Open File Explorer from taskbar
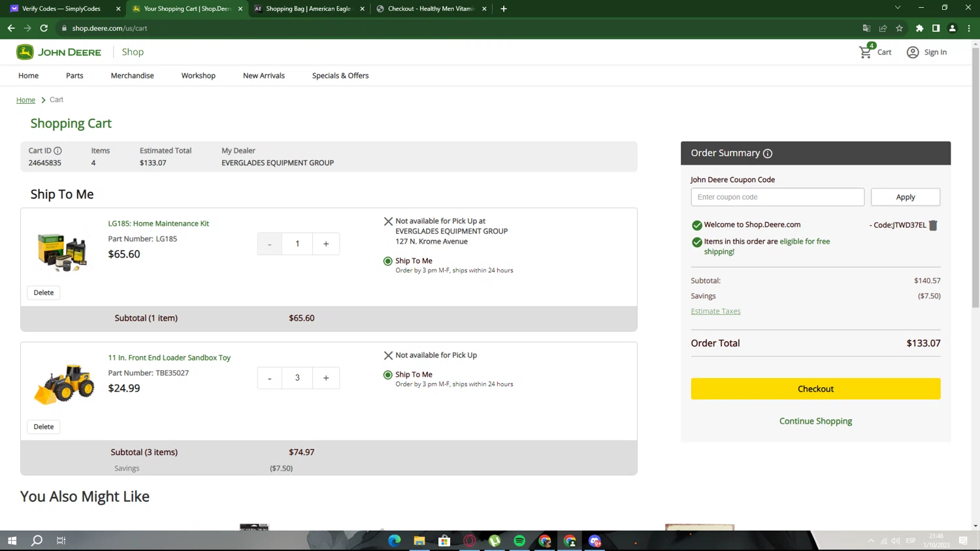This screenshot has width=980, height=551. point(419,541)
